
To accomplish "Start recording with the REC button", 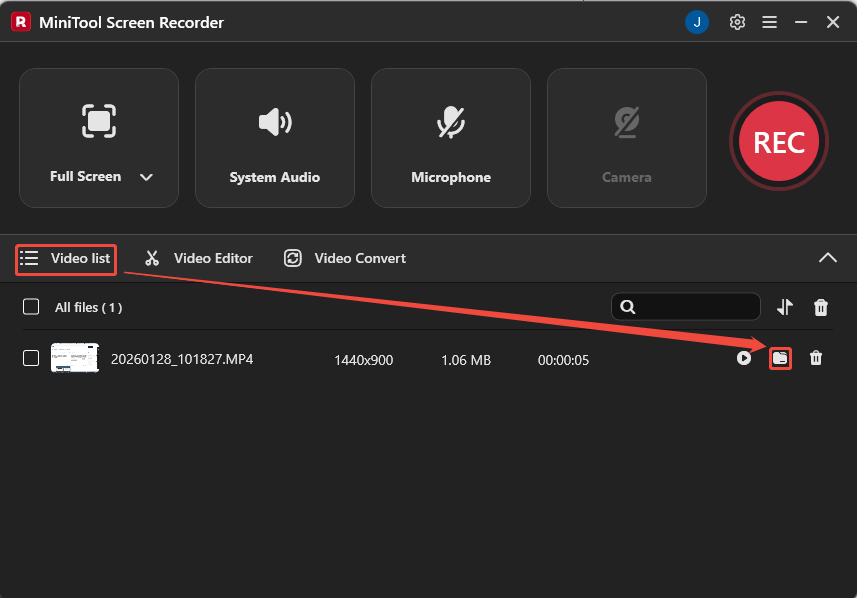I will tap(778, 141).
